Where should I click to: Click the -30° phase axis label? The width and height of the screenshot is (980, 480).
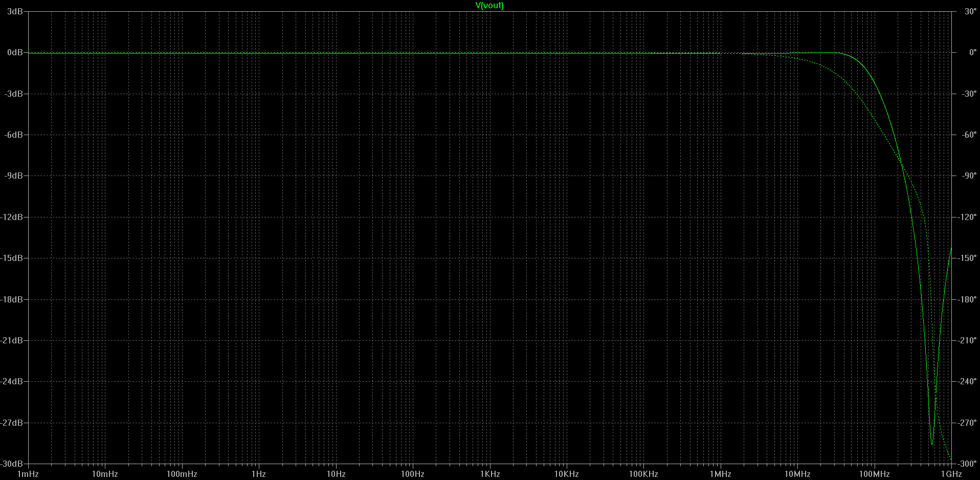(969, 94)
